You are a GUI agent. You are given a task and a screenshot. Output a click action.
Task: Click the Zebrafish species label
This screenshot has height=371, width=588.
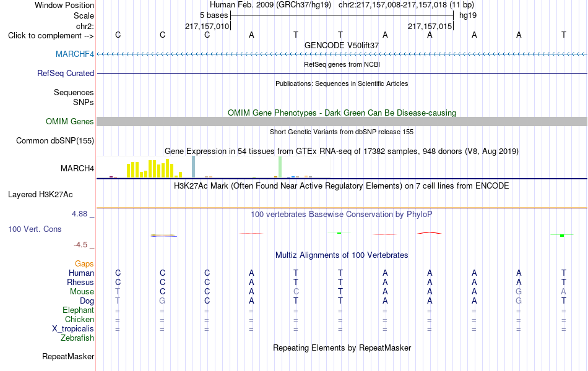[77, 338]
